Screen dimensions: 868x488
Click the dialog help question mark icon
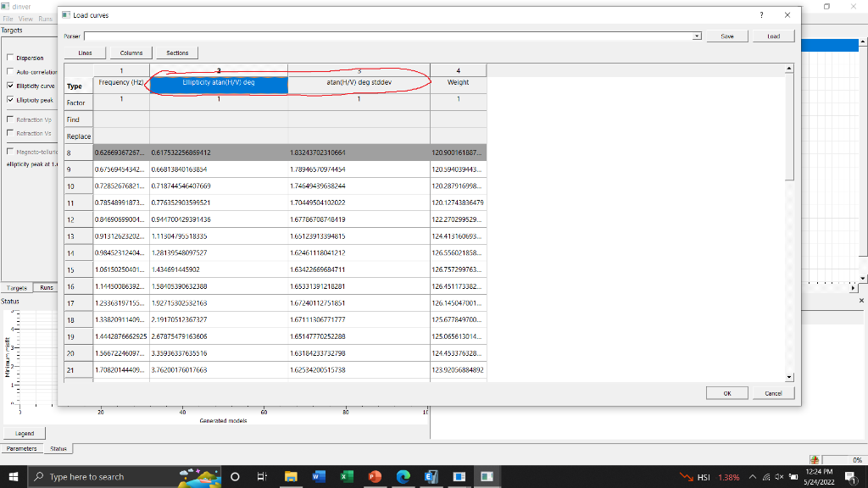(760, 15)
